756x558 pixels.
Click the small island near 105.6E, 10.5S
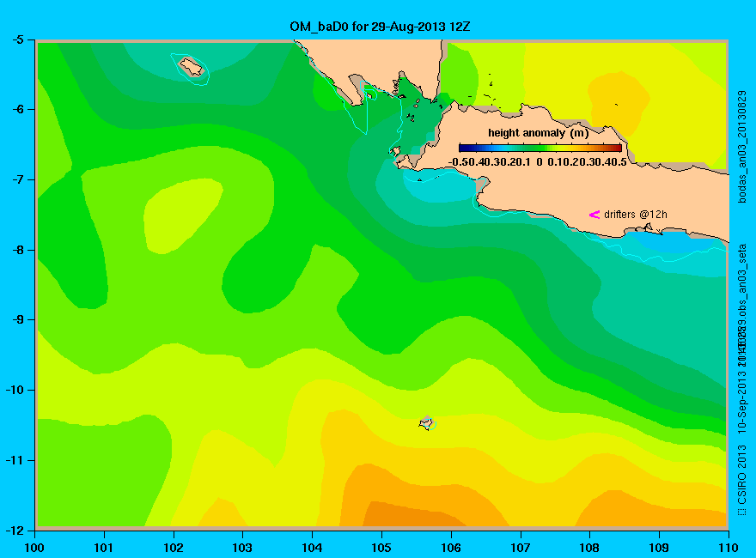click(x=426, y=422)
